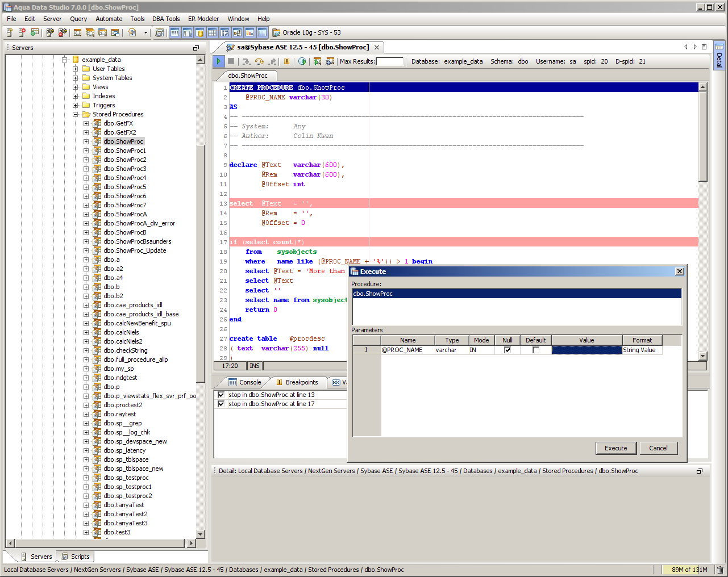Click the Step Over debugger icon
This screenshot has width=728, height=577.
(x=259, y=61)
